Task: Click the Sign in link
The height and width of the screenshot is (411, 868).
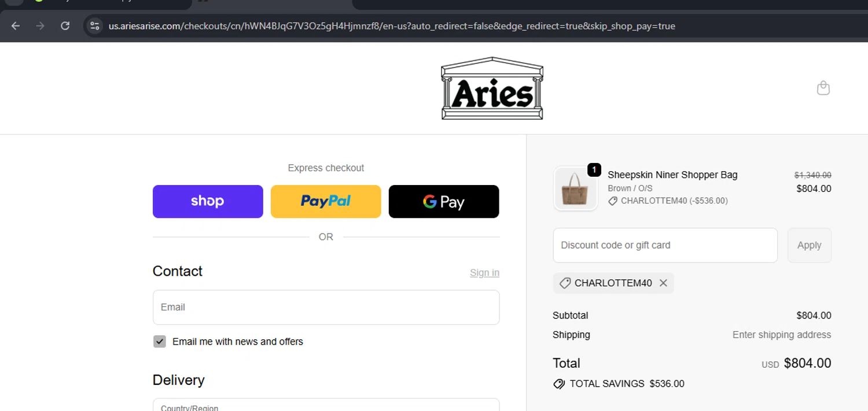Action: coord(484,273)
